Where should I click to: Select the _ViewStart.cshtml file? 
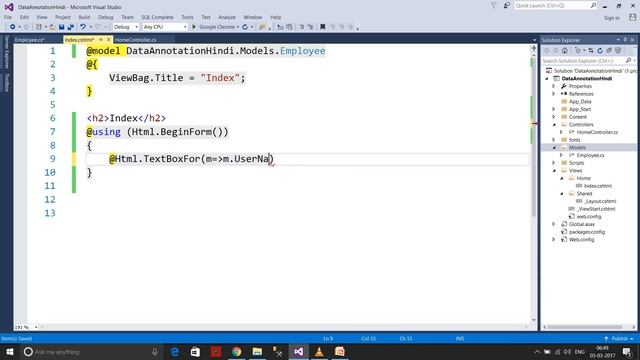coord(596,209)
